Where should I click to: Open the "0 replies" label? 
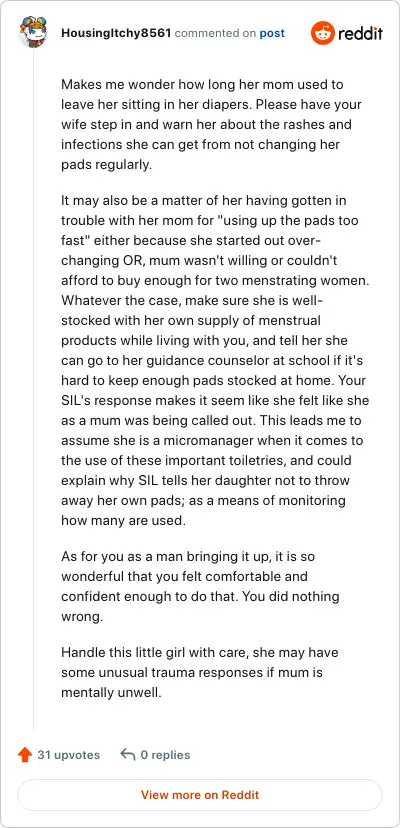tap(165, 755)
